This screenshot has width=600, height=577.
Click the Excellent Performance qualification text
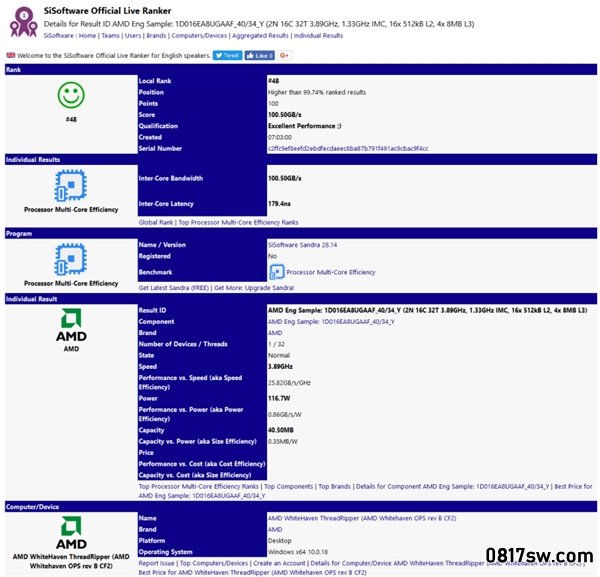(305, 126)
